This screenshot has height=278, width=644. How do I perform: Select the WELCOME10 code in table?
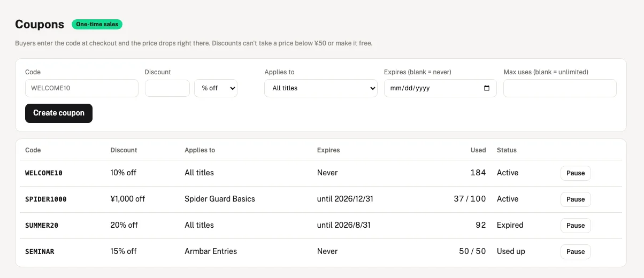tap(44, 173)
